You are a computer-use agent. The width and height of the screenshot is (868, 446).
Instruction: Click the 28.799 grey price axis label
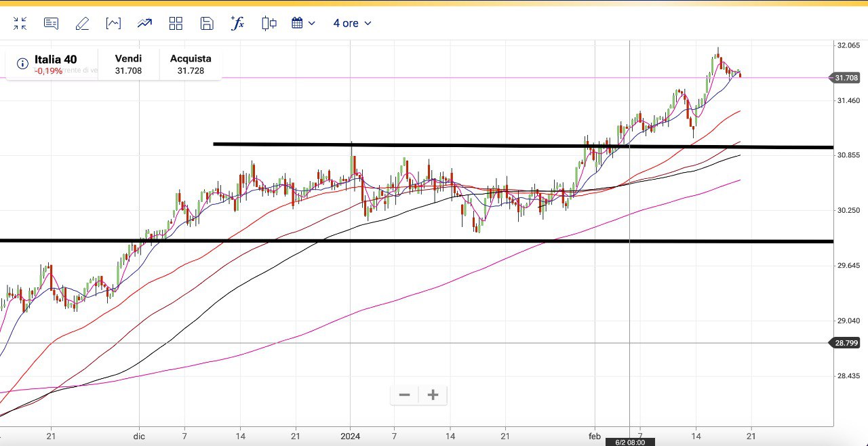coord(846,343)
